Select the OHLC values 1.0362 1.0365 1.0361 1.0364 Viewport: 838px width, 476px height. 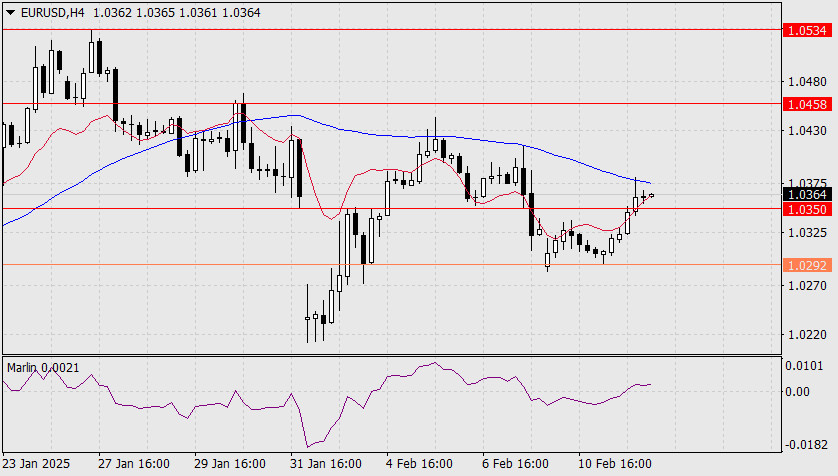coord(177,12)
